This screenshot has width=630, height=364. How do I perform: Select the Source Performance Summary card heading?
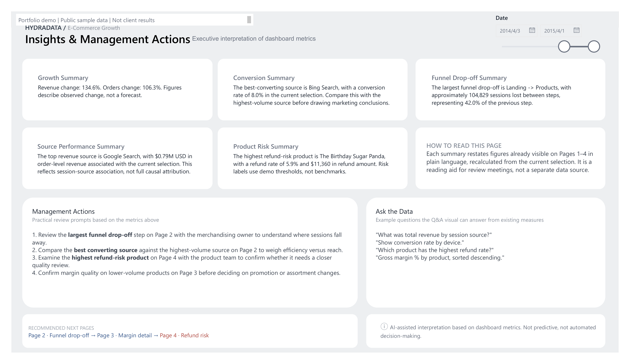81,147
